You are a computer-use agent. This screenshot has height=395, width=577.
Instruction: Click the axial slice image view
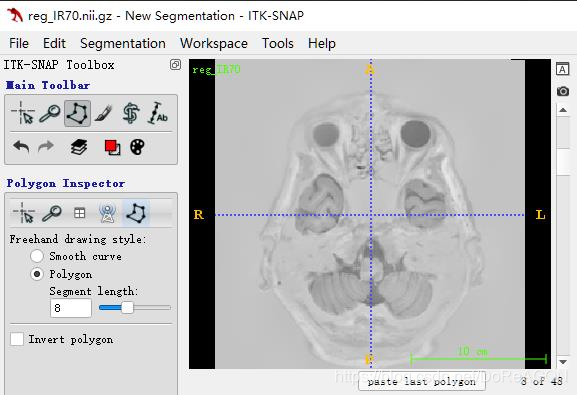coord(370,214)
